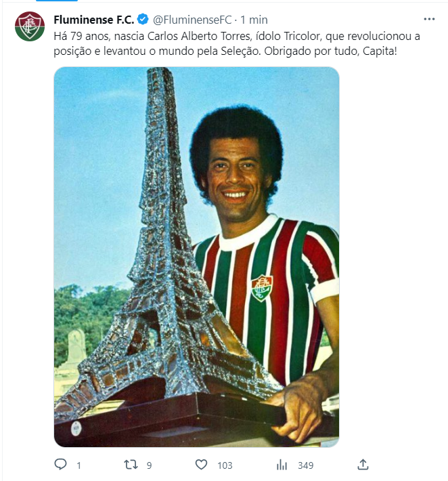Open the Fluminense F.C. display name

pos(94,20)
